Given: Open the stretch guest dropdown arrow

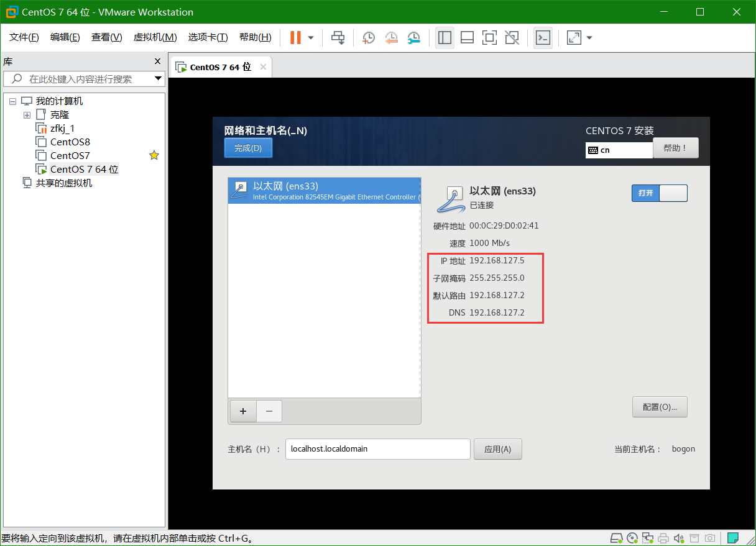Looking at the screenshot, I should point(589,37).
